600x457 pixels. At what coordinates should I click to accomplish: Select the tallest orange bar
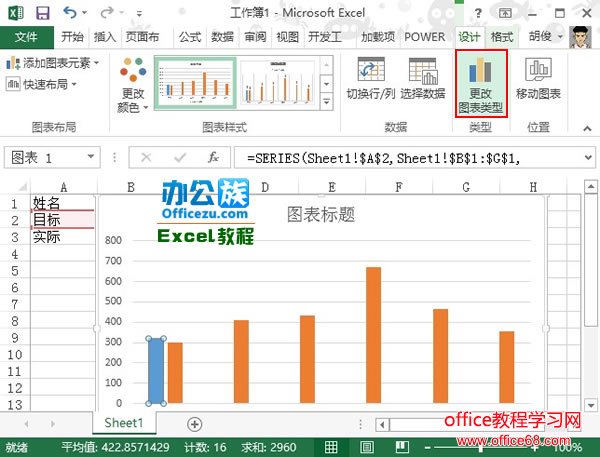(373, 335)
